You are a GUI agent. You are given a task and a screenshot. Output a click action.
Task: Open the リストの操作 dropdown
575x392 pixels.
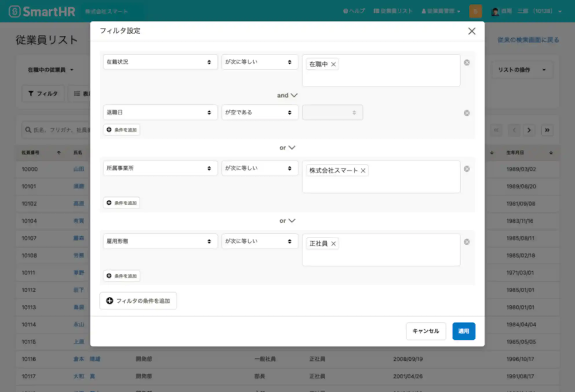coord(522,70)
